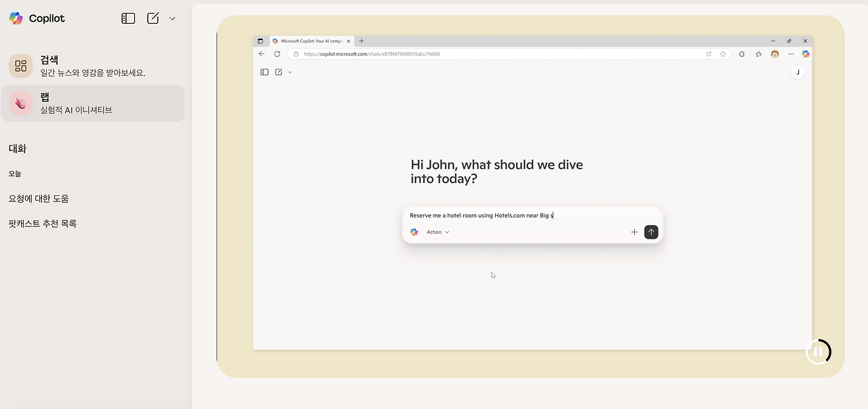The image size is (868, 409).
Task: Click the browser extensions icon in demo browser
Action: click(x=742, y=54)
